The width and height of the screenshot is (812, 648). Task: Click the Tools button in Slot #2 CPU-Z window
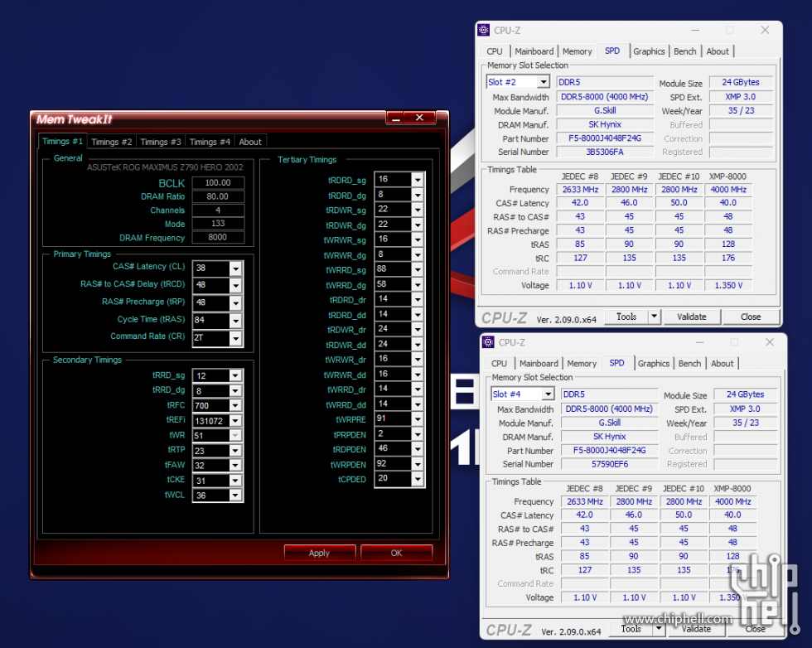(x=626, y=317)
